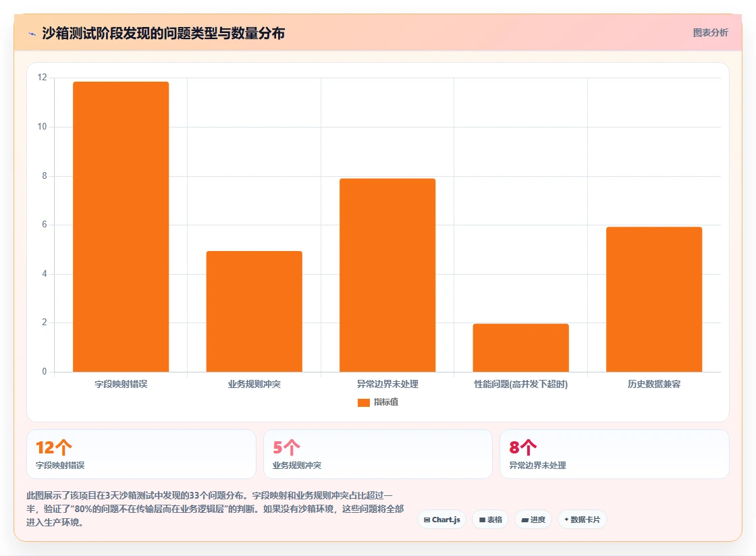Open the 8个 异常边界未处理 stat card
The height and width of the screenshot is (556, 756).
615,454
